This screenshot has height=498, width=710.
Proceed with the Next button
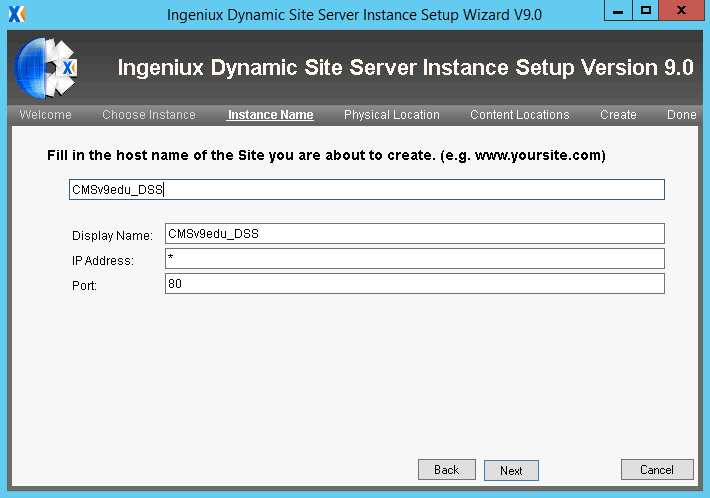[x=511, y=470]
